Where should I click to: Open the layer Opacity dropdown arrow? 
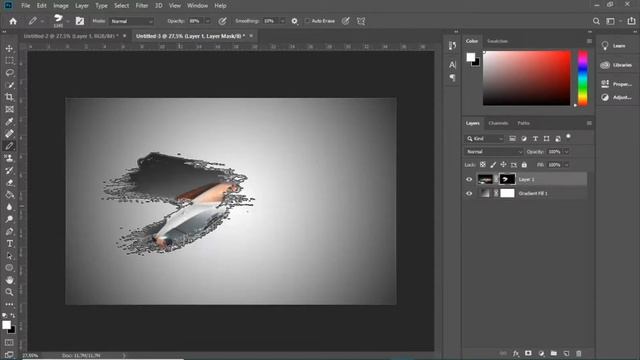click(x=566, y=152)
